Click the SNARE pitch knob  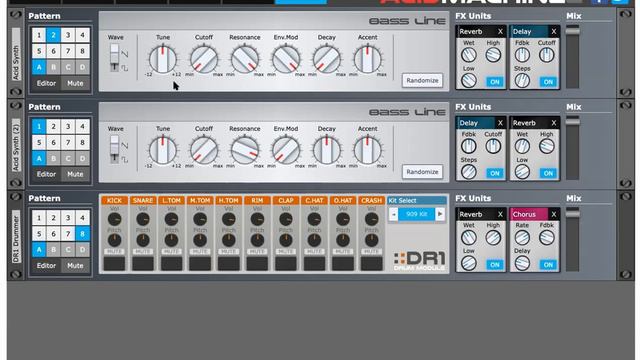[x=143, y=240]
